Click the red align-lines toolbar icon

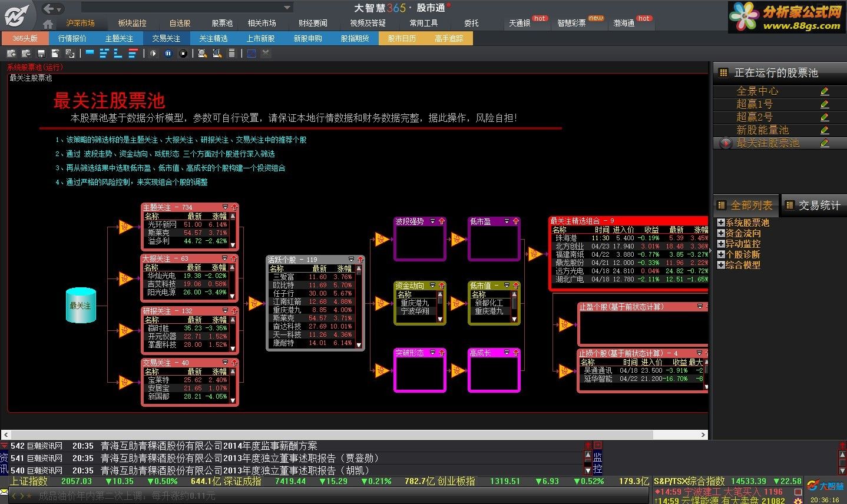(x=133, y=54)
